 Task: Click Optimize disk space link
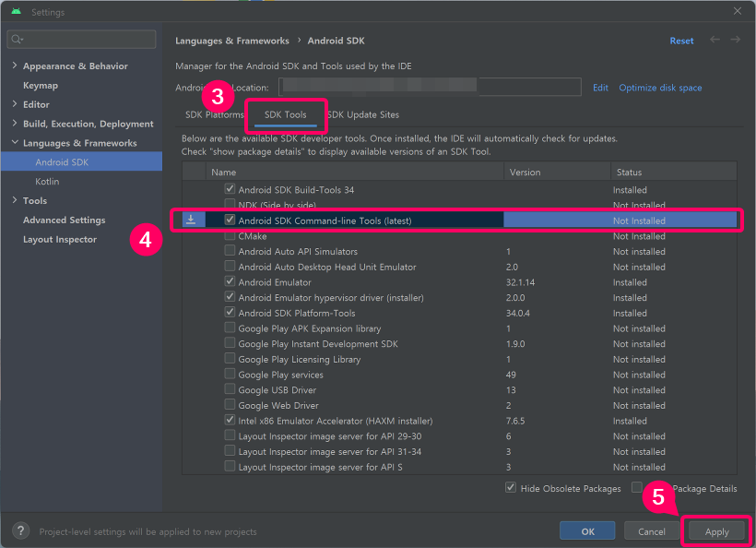[x=660, y=88]
